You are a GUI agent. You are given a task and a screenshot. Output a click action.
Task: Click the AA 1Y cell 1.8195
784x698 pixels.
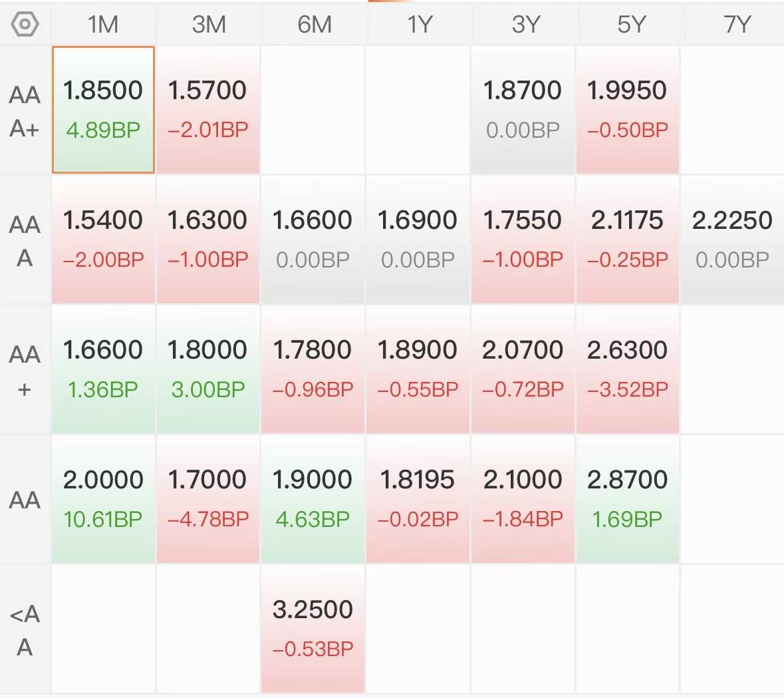(x=417, y=498)
